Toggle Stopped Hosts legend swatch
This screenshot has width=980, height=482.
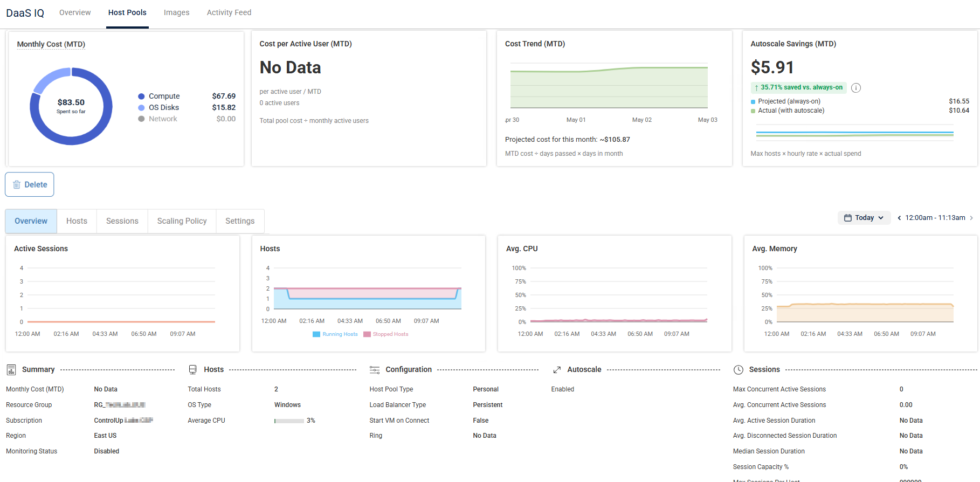pyautogui.click(x=367, y=334)
